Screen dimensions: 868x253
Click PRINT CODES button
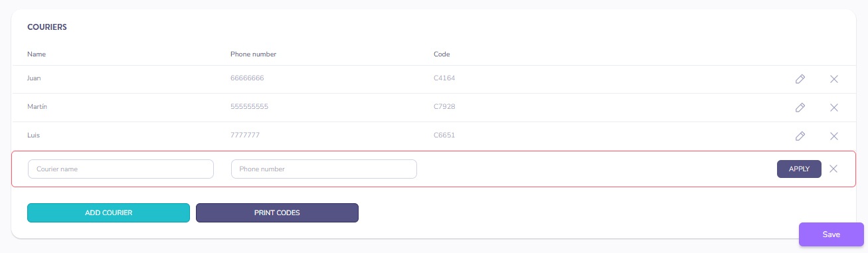tap(277, 213)
